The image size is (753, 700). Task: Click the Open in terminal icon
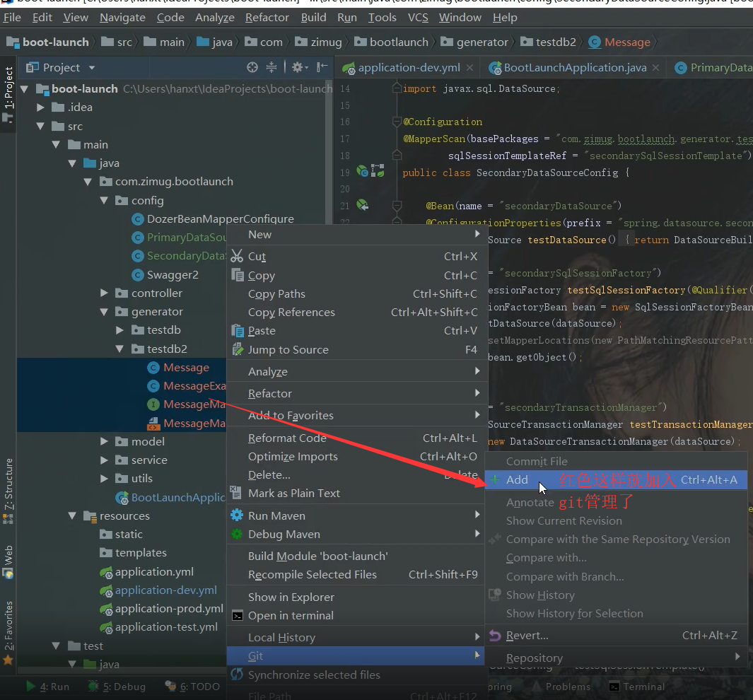(238, 615)
